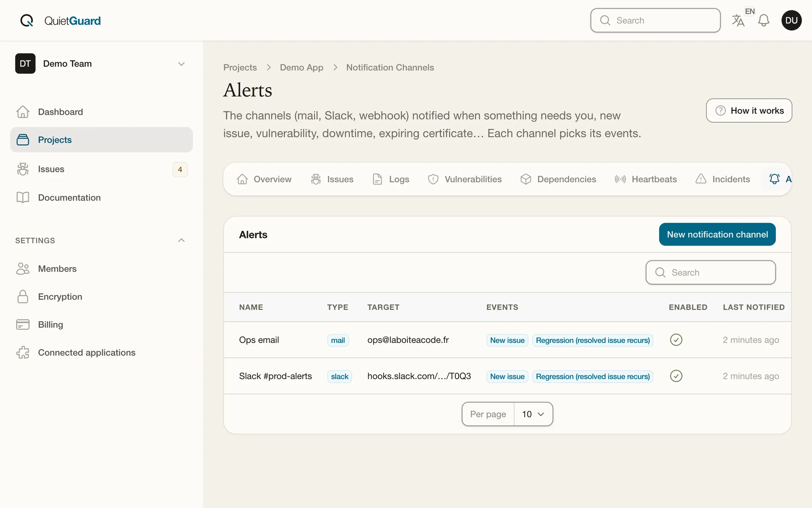Viewport: 812px width, 508px height.
Task: Switch to the Heartbeats tab
Action: point(646,179)
